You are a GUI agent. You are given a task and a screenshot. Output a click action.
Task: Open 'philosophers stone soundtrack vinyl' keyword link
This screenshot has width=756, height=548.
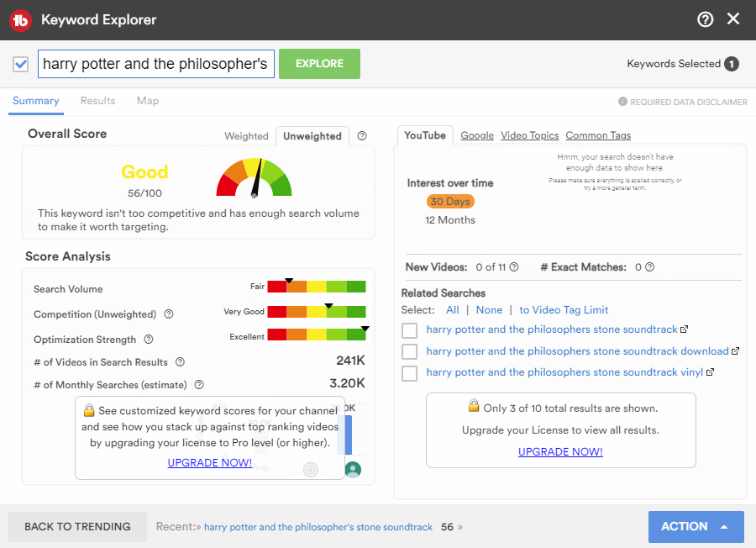point(564,372)
